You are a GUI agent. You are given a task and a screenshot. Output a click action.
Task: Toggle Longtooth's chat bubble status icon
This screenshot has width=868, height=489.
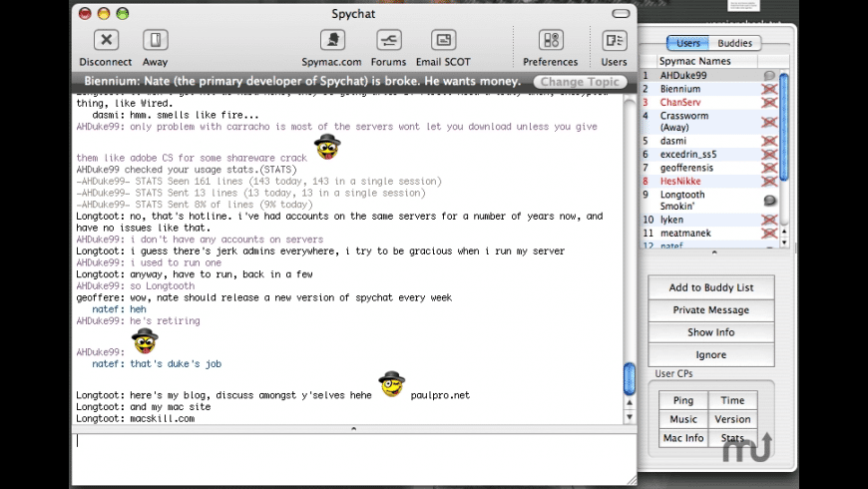(x=769, y=201)
